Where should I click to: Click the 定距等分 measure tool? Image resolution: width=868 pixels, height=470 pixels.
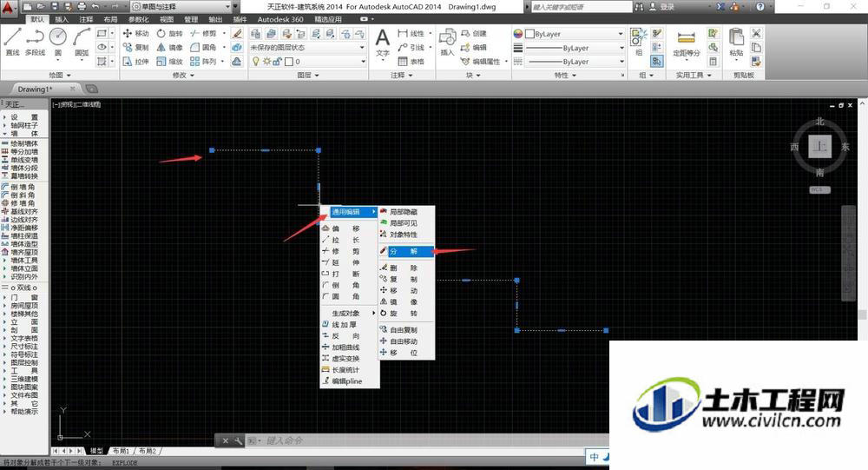687,43
